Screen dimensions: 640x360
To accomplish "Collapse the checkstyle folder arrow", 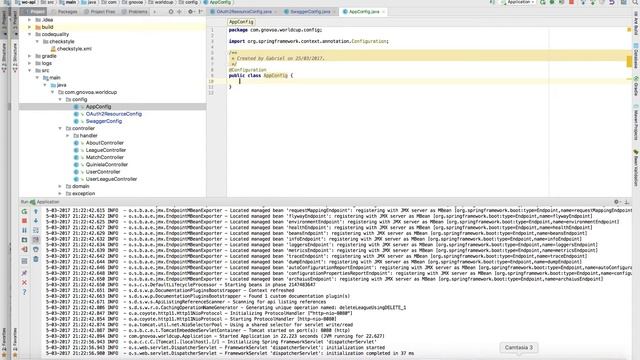I will click(37, 42).
